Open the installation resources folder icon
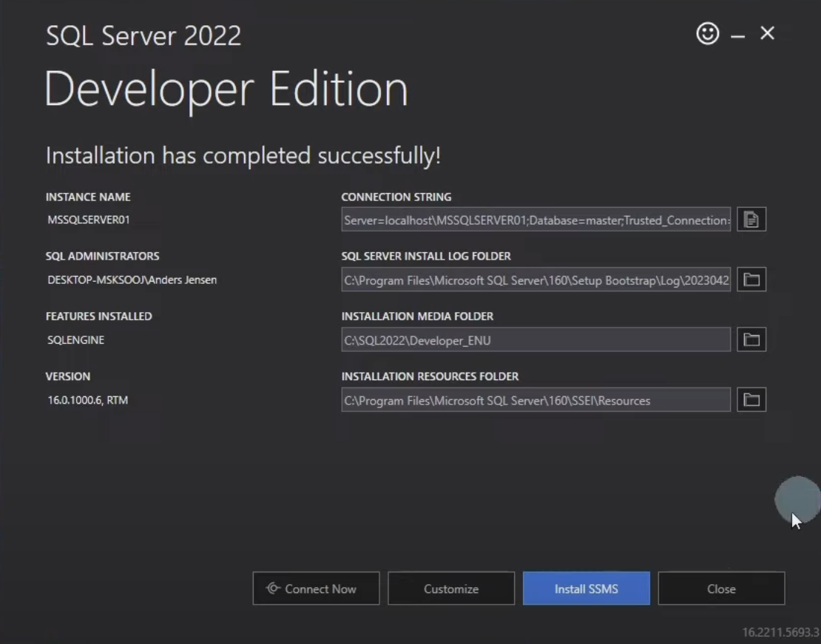 pyautogui.click(x=751, y=400)
